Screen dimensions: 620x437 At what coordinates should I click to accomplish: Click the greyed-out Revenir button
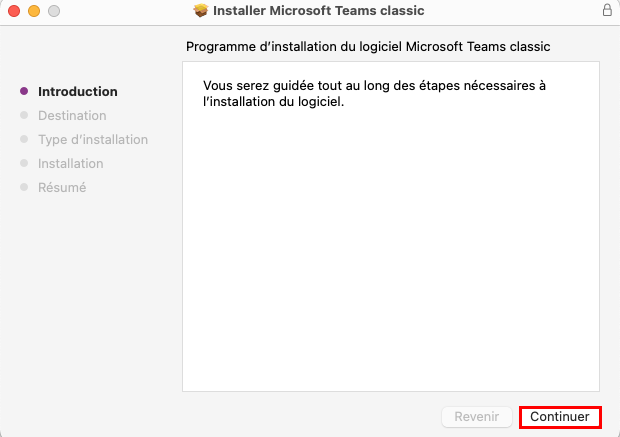(476, 417)
